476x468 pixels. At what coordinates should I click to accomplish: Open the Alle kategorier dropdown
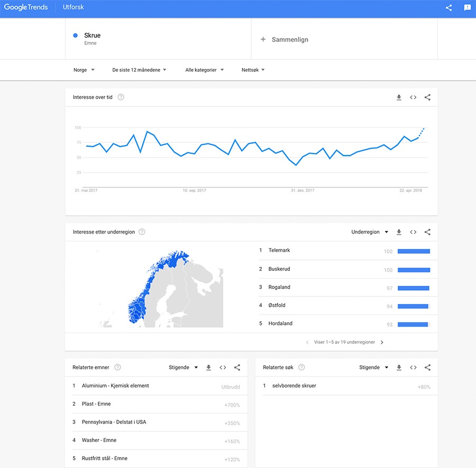[204, 69]
